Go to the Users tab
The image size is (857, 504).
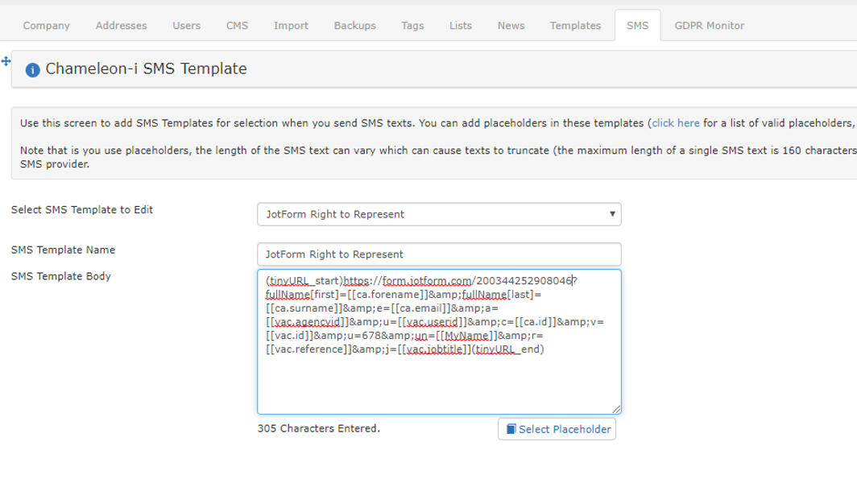pos(186,26)
